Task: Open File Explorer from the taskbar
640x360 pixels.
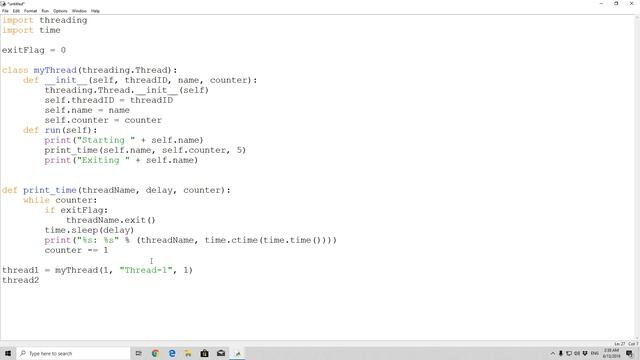Action: tap(188, 353)
